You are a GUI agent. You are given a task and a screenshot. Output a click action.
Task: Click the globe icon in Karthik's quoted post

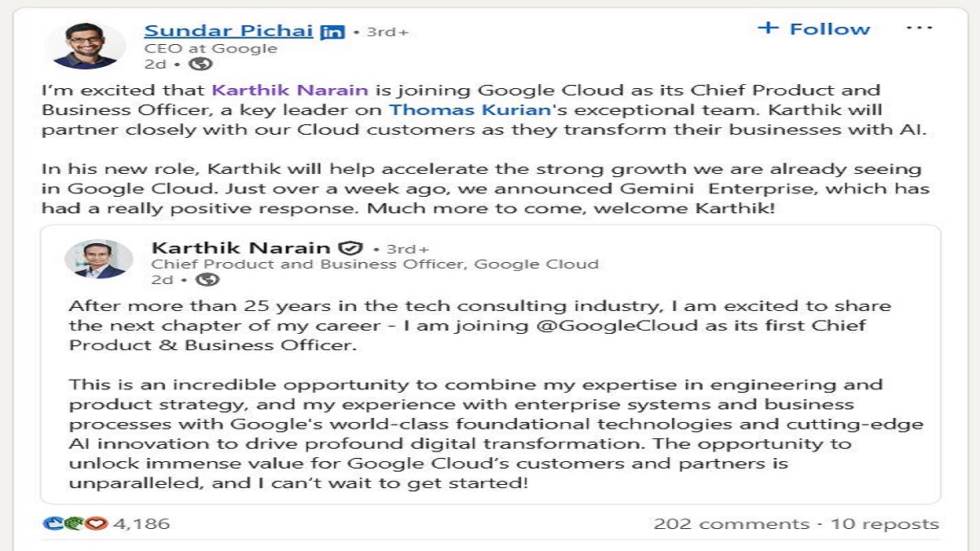208,280
